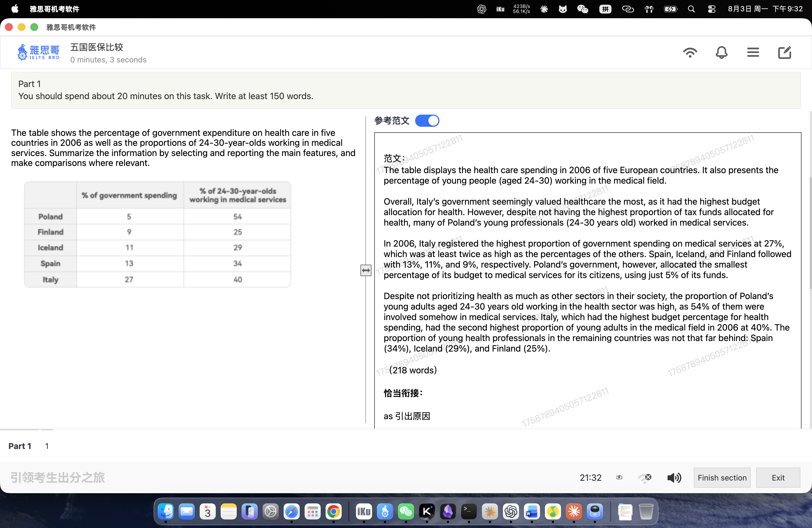
Task: Click the Finish section button
Action: pos(722,477)
